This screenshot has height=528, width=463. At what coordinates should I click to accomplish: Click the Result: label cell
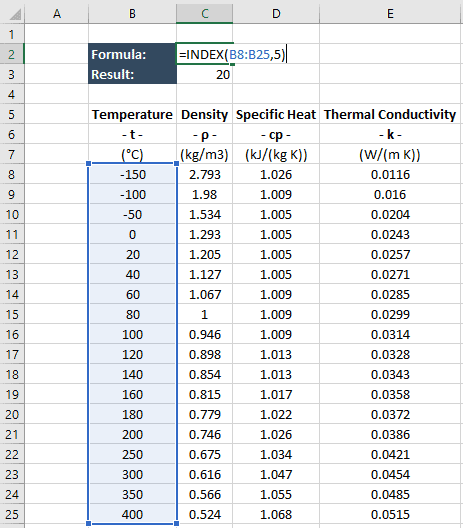click(x=132, y=74)
